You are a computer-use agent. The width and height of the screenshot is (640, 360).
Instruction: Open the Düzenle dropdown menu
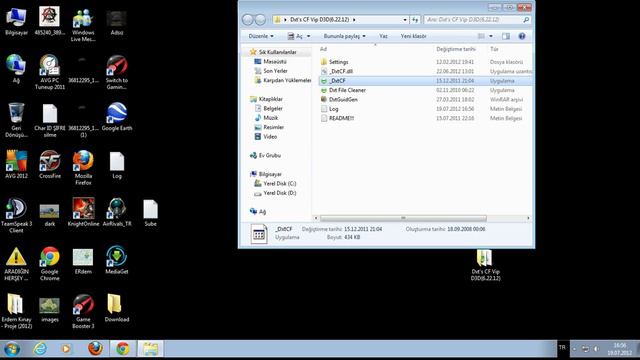tap(261, 36)
